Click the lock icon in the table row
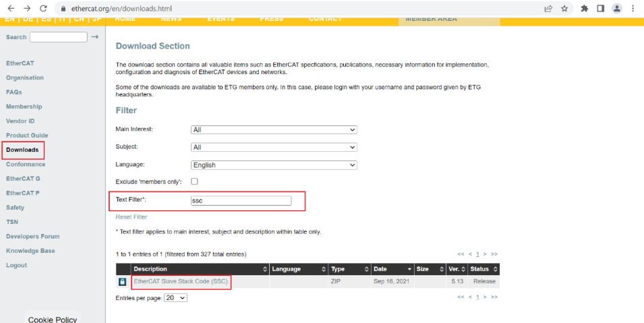Image resolution: width=644 pixels, height=323 pixels. point(123,281)
